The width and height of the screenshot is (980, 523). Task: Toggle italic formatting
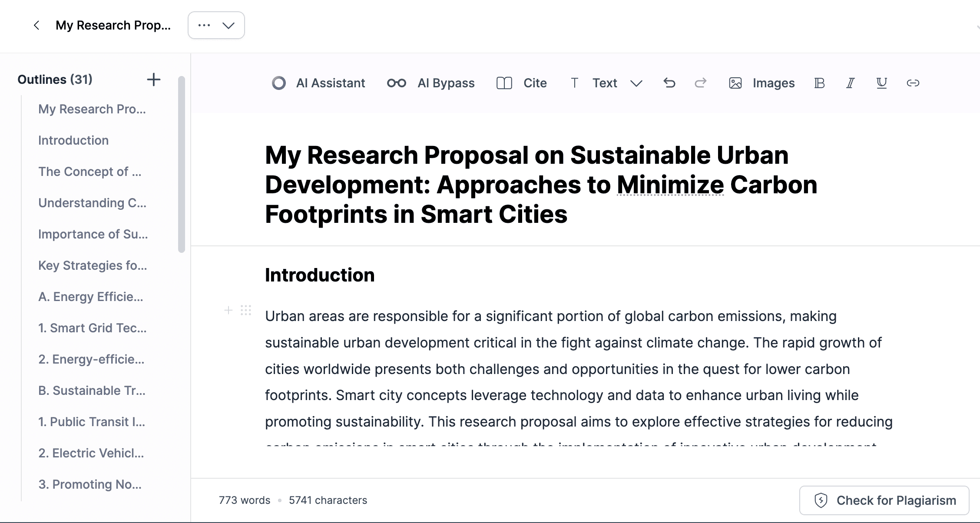pyautogui.click(x=850, y=83)
